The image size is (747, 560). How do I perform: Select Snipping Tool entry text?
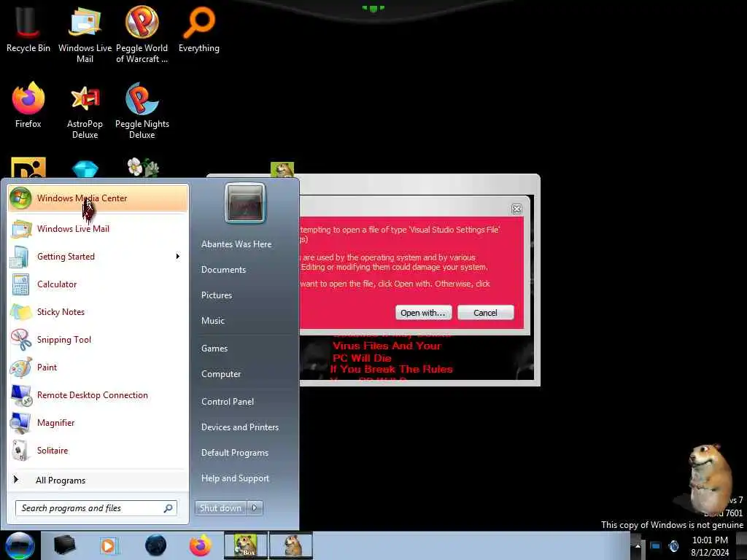tap(64, 340)
